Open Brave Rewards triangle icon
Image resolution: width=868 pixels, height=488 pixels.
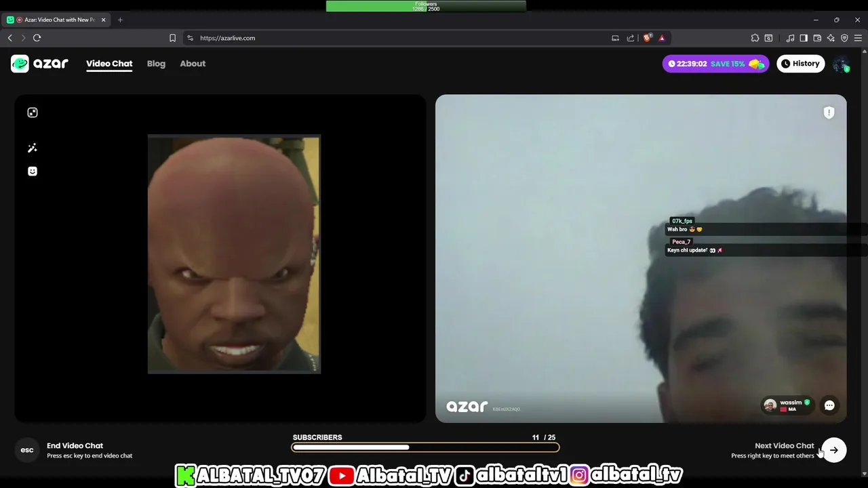click(662, 38)
